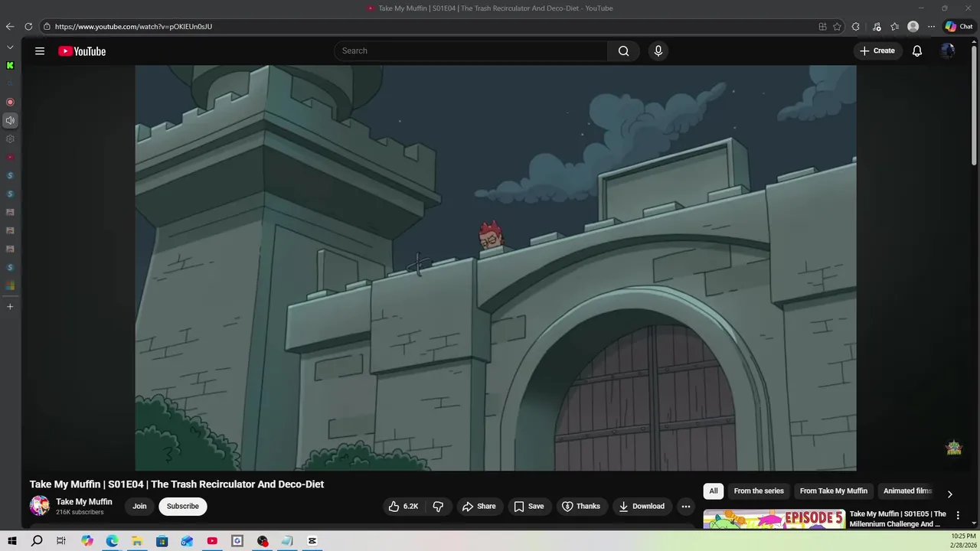980x551 pixels.
Task: Open the media control music icon
Action: point(877,26)
